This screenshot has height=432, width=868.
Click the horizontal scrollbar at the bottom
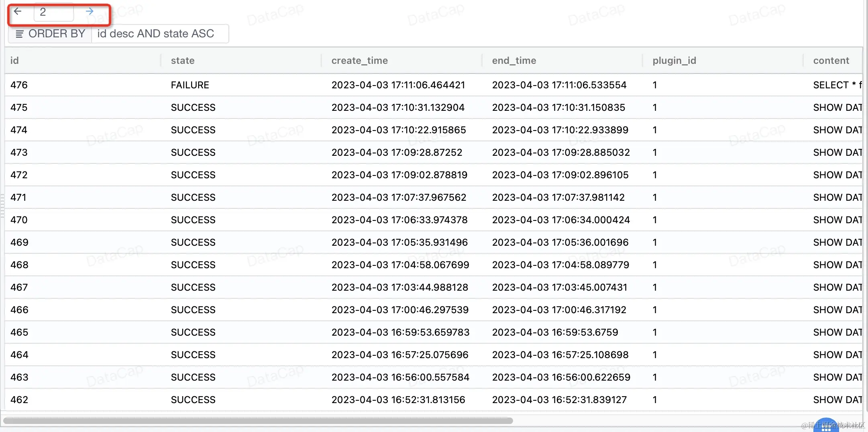(x=258, y=421)
